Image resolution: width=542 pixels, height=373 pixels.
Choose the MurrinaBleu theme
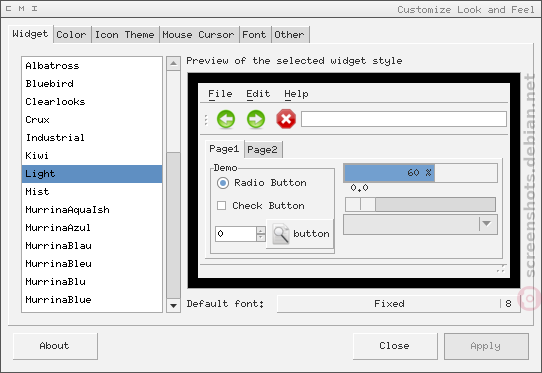tap(92, 264)
